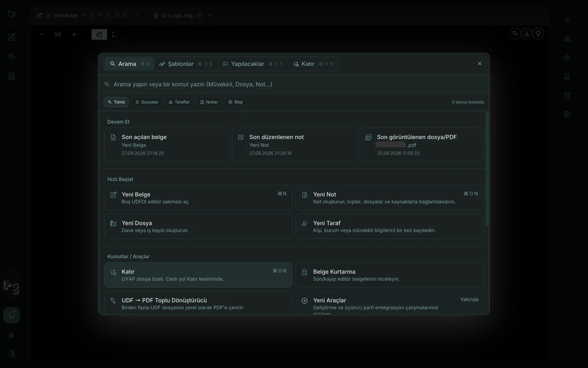Filter results by Dosyalar
588x368 pixels.
point(147,102)
